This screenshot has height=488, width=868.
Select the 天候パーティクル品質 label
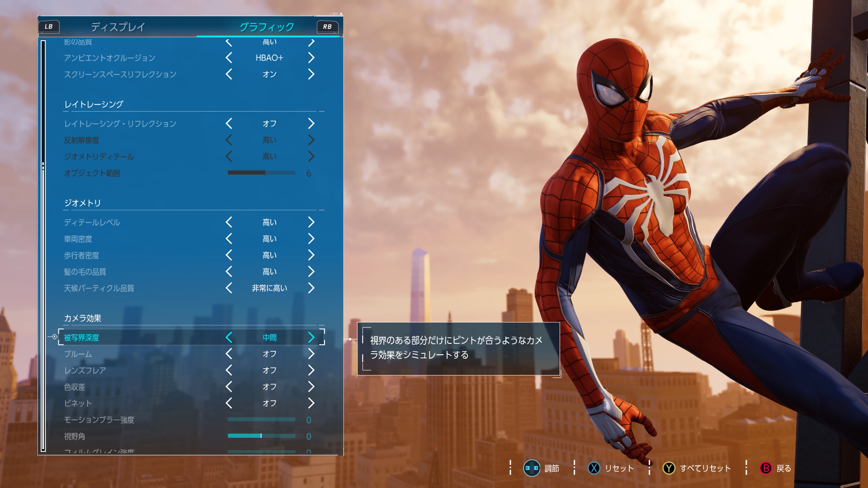(x=99, y=288)
